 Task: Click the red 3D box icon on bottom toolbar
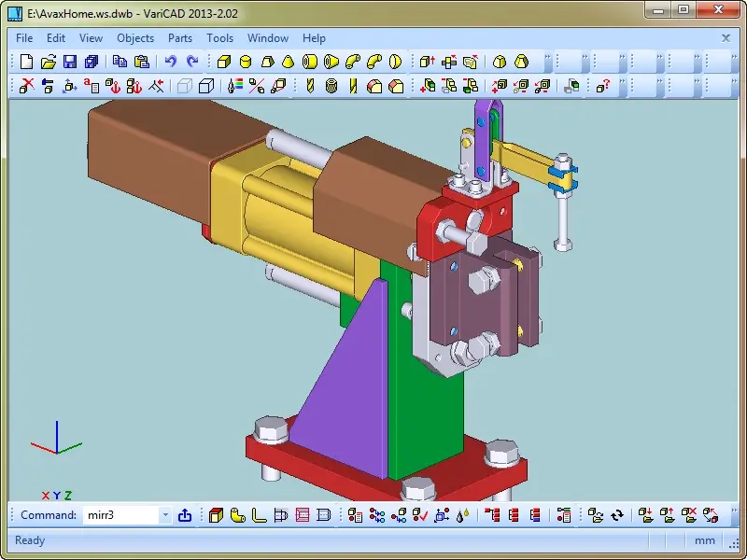(x=216, y=515)
